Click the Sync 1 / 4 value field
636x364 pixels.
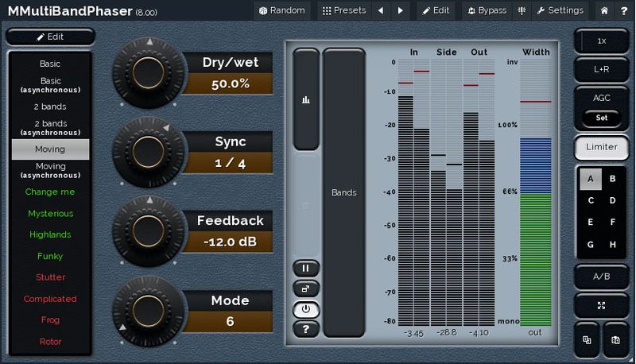click(x=230, y=163)
